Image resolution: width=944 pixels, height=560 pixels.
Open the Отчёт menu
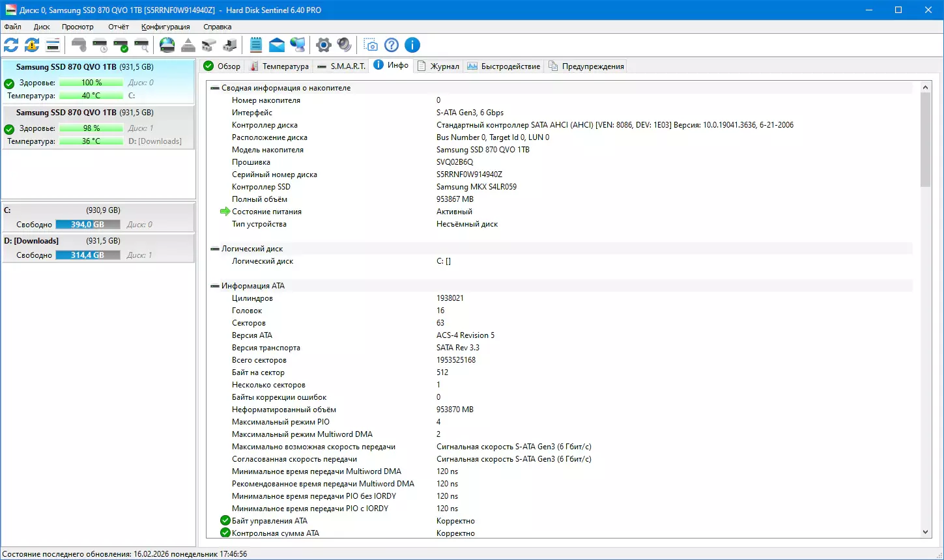[119, 27]
